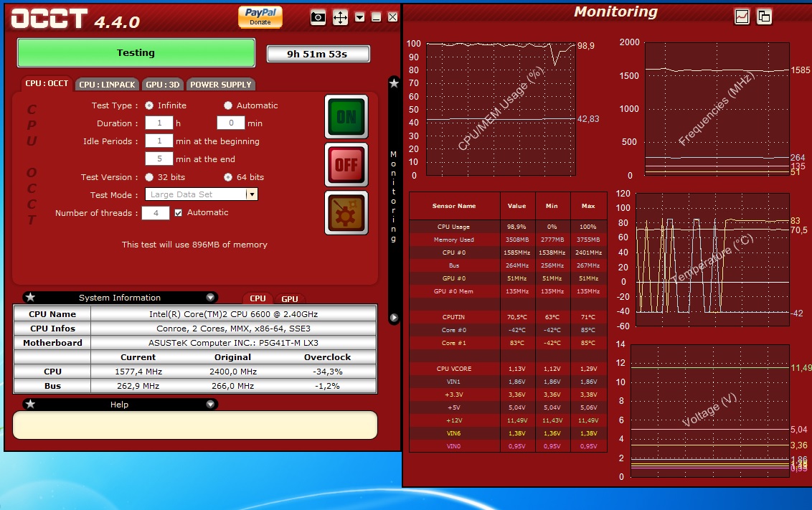This screenshot has width=812, height=510.
Task: Select the CPU VCORE sensor row
Action: (508, 369)
